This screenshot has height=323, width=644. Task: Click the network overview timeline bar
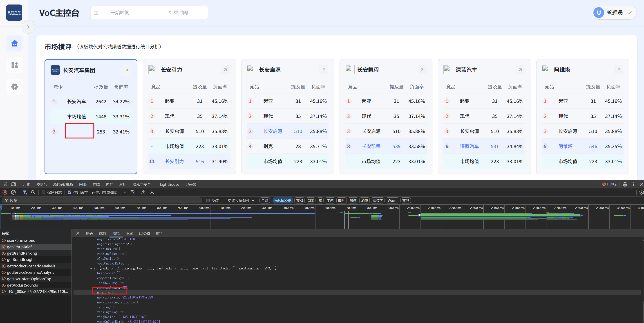pos(322,217)
